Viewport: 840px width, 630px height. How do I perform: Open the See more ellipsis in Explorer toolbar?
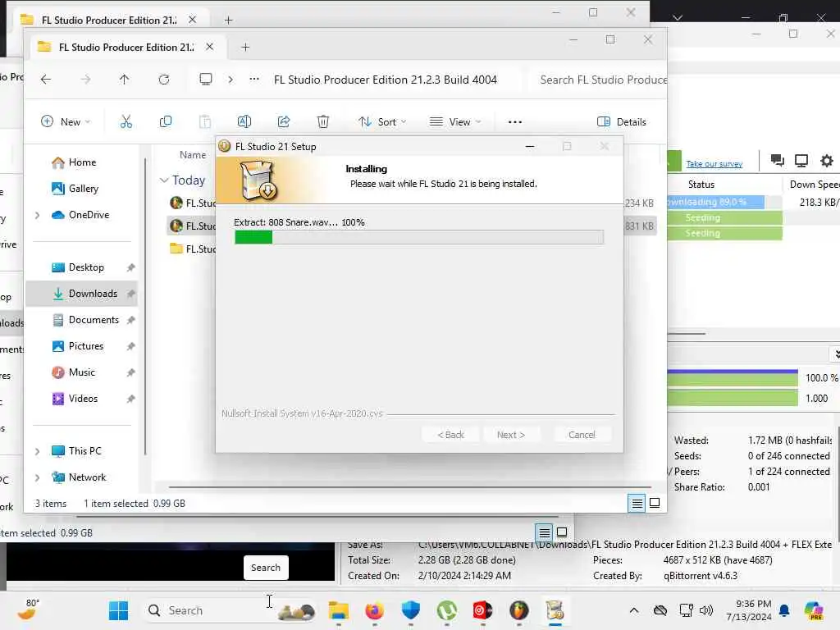coord(515,122)
